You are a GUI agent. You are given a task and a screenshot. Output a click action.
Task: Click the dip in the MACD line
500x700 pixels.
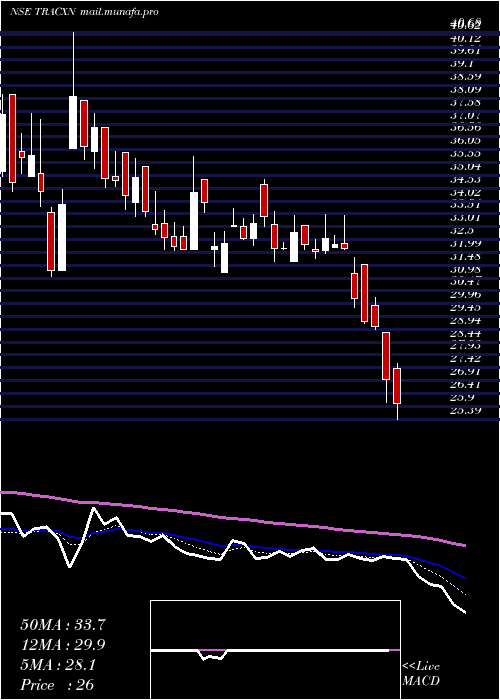click(212, 656)
